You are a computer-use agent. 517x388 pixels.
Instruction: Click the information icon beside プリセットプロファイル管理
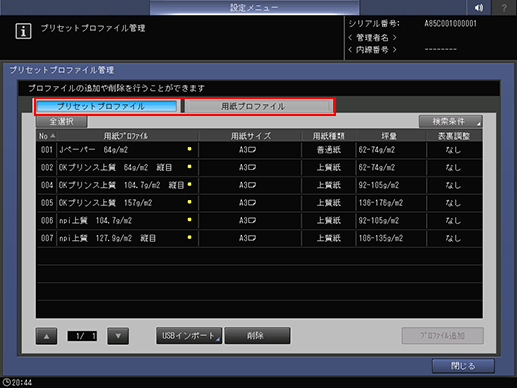(x=23, y=31)
